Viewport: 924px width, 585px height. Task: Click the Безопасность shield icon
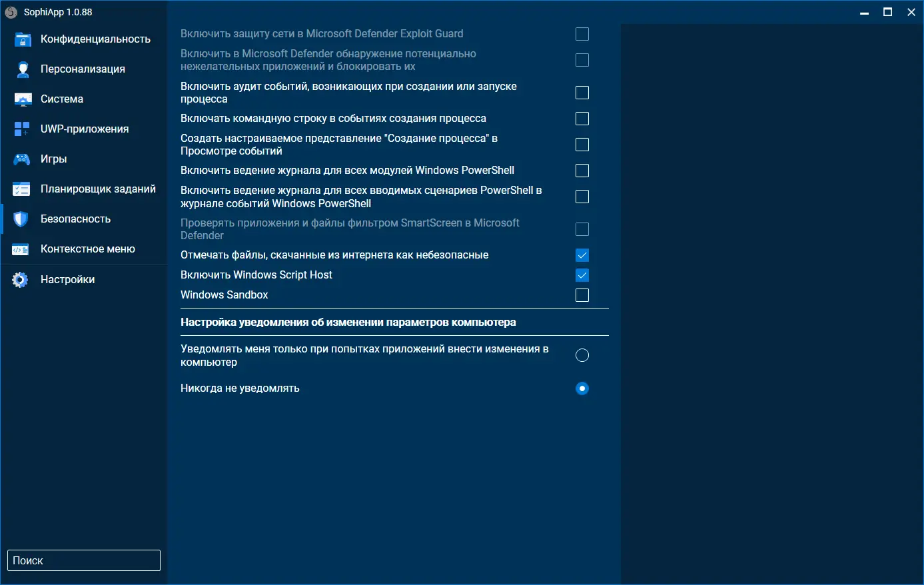click(x=21, y=219)
